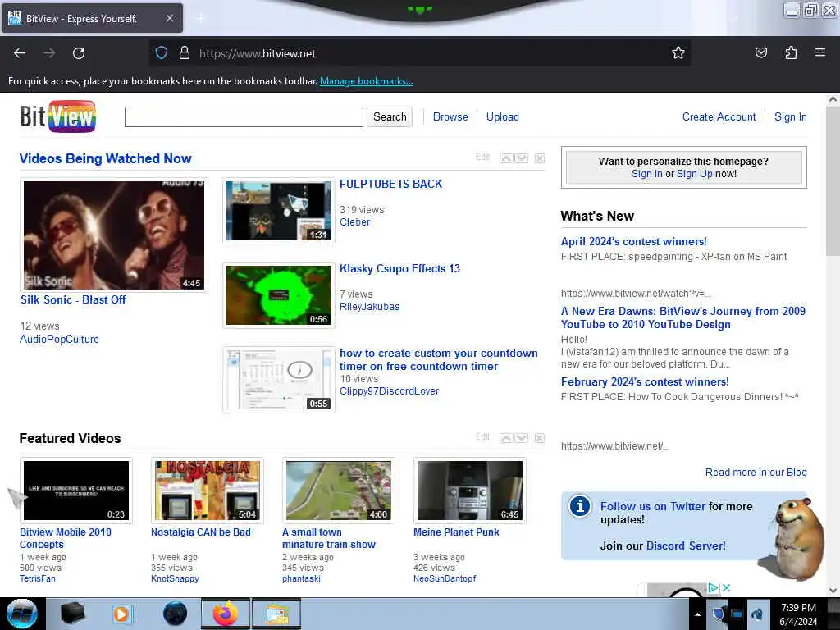Open the Upload page

pos(503,116)
